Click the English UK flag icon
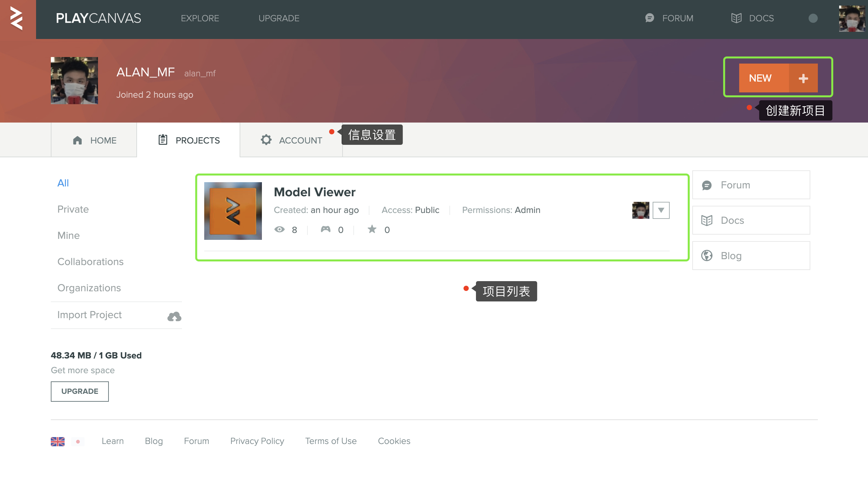Image resolution: width=868 pixels, height=500 pixels. pyautogui.click(x=57, y=441)
